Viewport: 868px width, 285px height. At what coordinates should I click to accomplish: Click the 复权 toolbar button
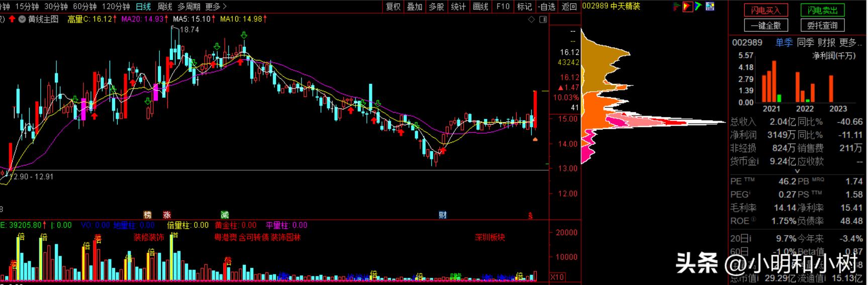[393, 7]
